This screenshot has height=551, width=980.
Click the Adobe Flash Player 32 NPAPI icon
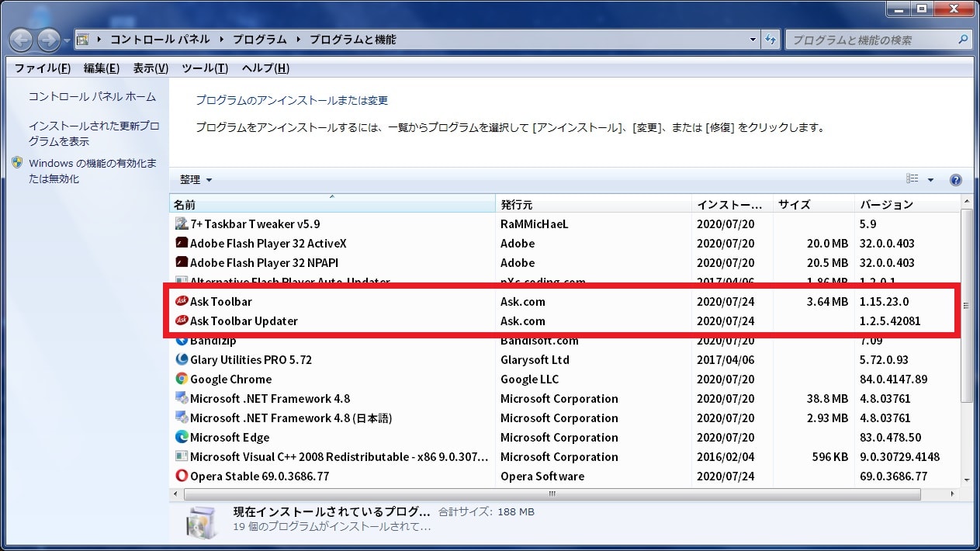(x=182, y=262)
